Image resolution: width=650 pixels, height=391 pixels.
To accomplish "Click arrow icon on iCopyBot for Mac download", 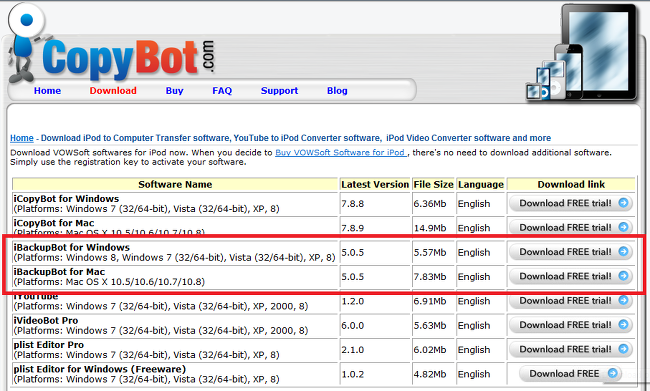I will click(623, 227).
